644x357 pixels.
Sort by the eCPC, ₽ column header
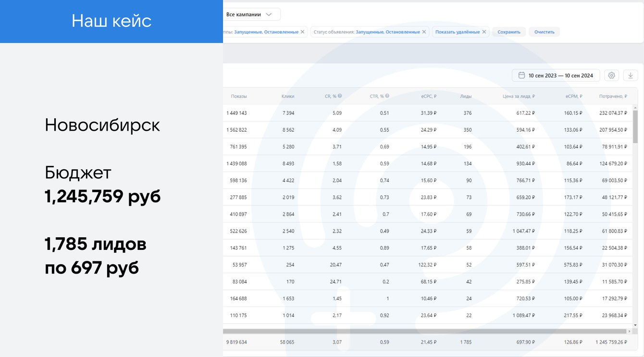pos(429,96)
